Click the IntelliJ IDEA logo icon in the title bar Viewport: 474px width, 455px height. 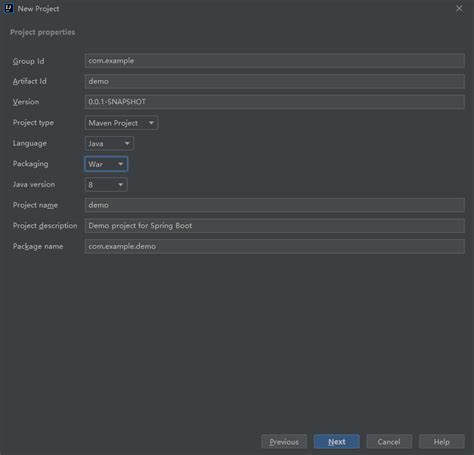(8, 8)
